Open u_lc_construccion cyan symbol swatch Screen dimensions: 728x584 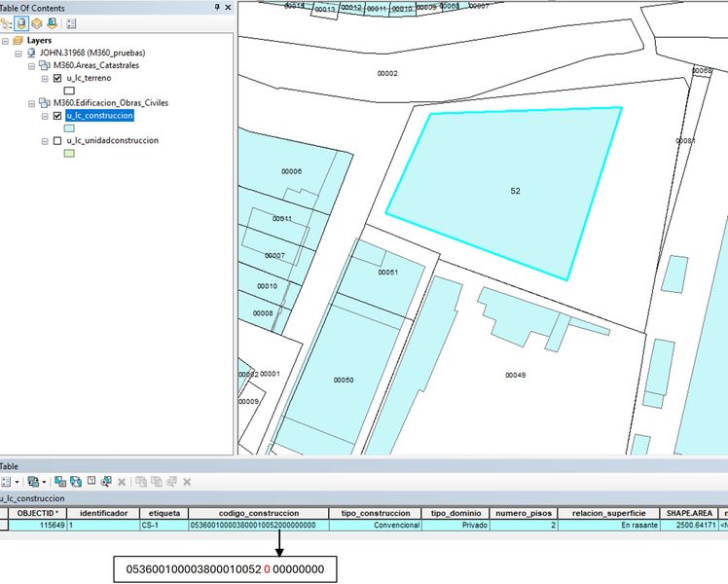tap(69, 128)
